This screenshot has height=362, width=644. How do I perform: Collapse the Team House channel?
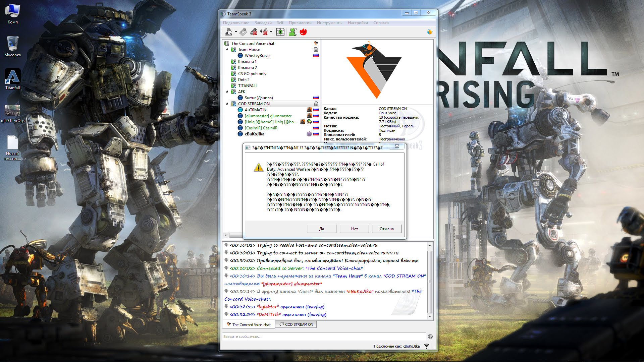click(227, 50)
